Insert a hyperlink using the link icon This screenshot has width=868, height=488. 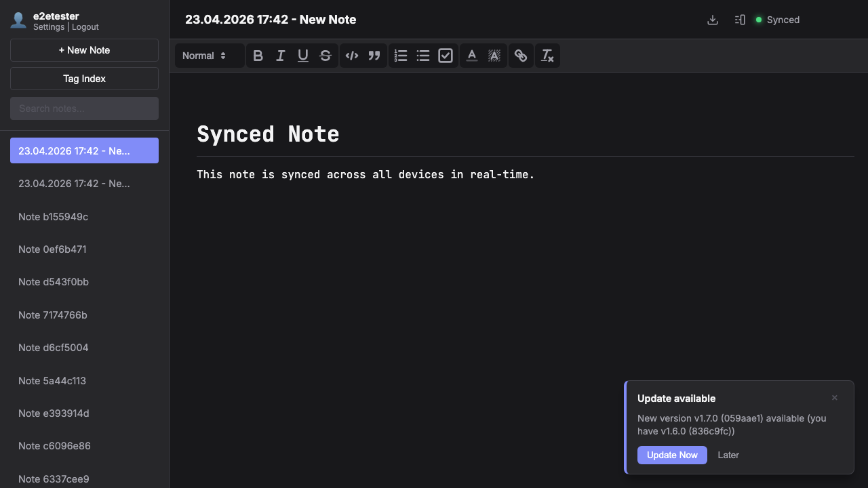click(x=521, y=56)
